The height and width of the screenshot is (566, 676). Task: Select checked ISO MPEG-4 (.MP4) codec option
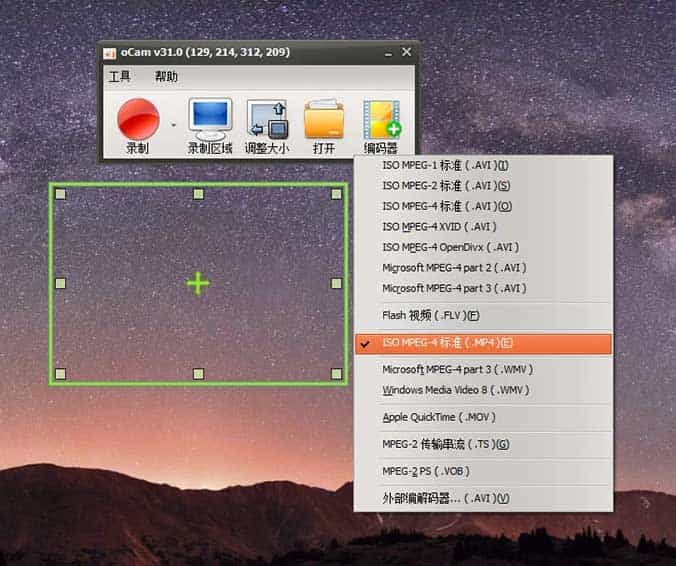coord(447,343)
